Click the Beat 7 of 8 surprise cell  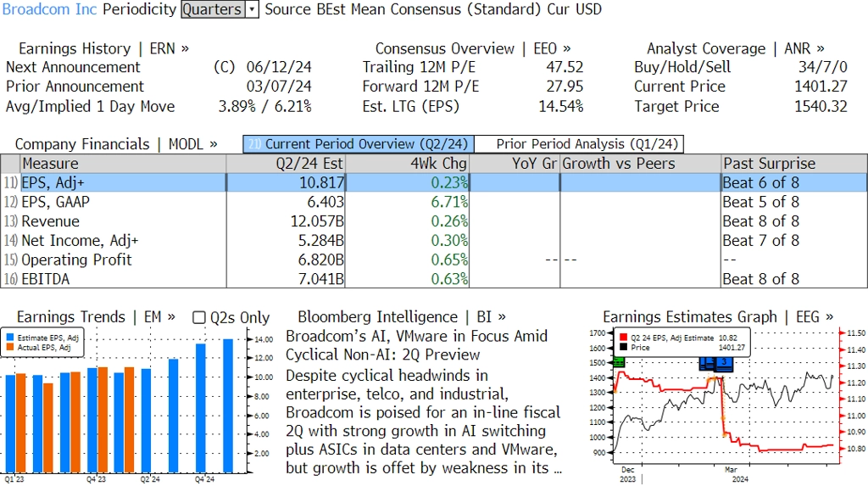click(761, 241)
